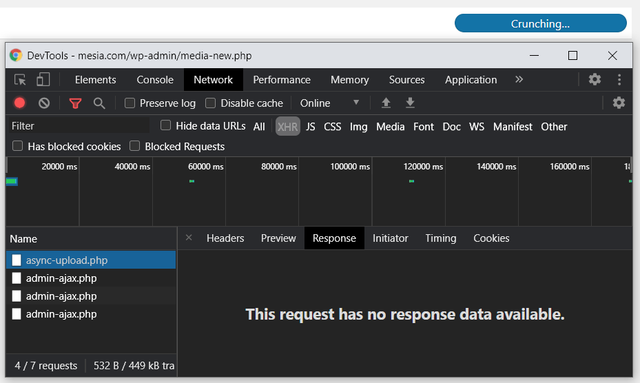
Task: Click the first request bar before 20000 ms
Action: click(12, 181)
